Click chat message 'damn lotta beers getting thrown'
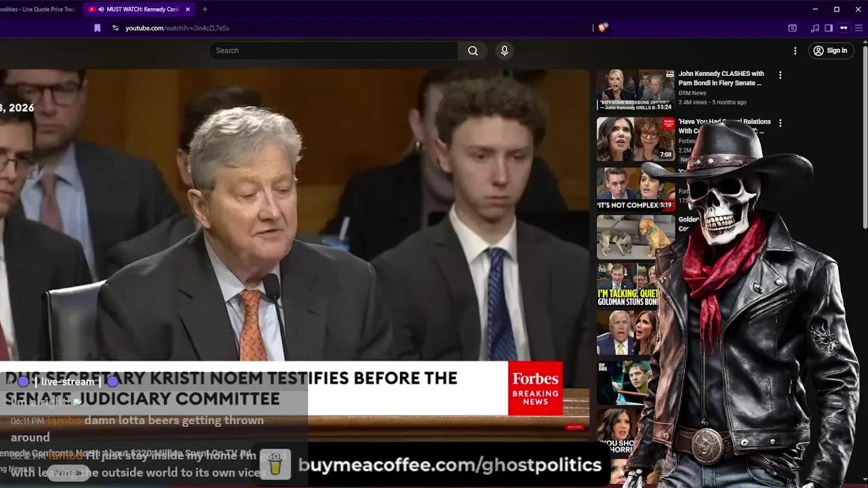The height and width of the screenshot is (488, 868). [x=174, y=420]
